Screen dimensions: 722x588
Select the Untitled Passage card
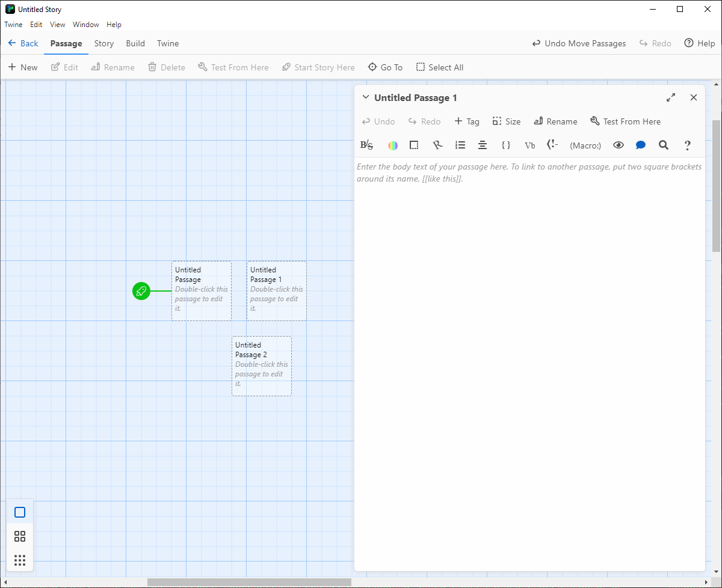click(202, 291)
